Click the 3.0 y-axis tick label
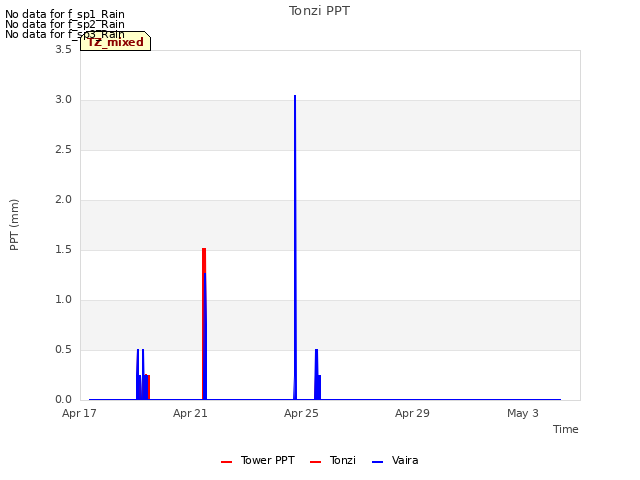This screenshot has width=640, height=480. coord(64,100)
